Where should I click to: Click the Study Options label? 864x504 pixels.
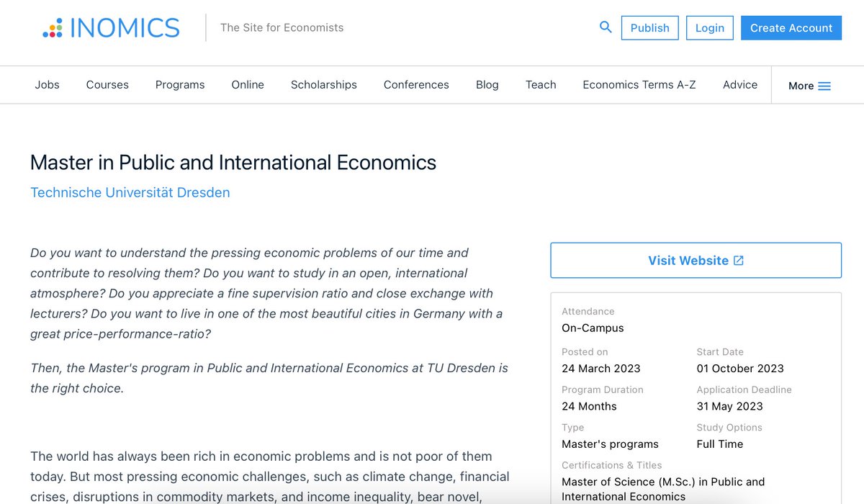point(729,428)
